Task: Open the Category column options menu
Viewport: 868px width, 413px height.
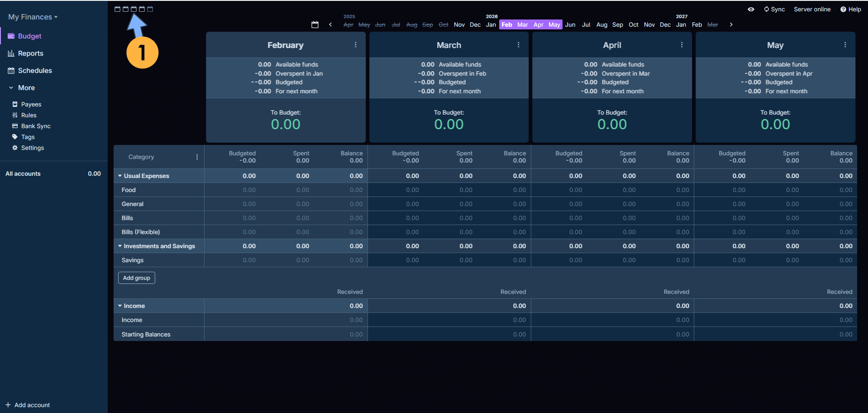Action: tap(197, 157)
